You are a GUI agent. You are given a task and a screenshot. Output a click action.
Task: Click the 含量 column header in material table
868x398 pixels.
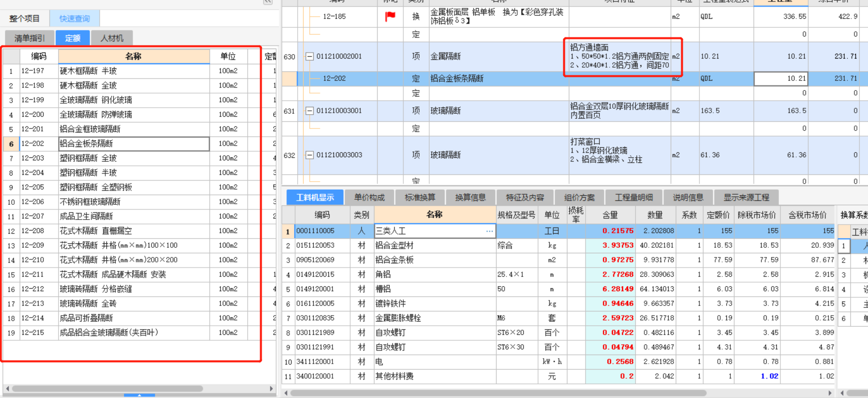610,215
